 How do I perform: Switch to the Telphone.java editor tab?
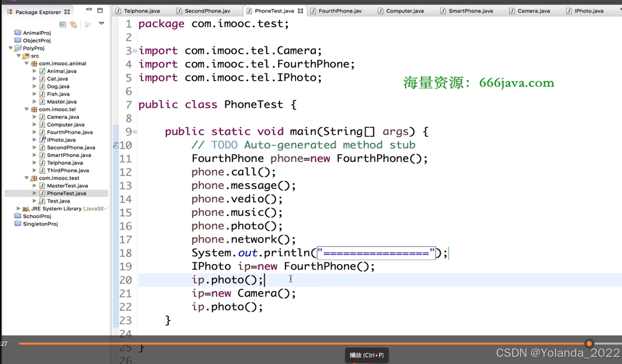[142, 11]
